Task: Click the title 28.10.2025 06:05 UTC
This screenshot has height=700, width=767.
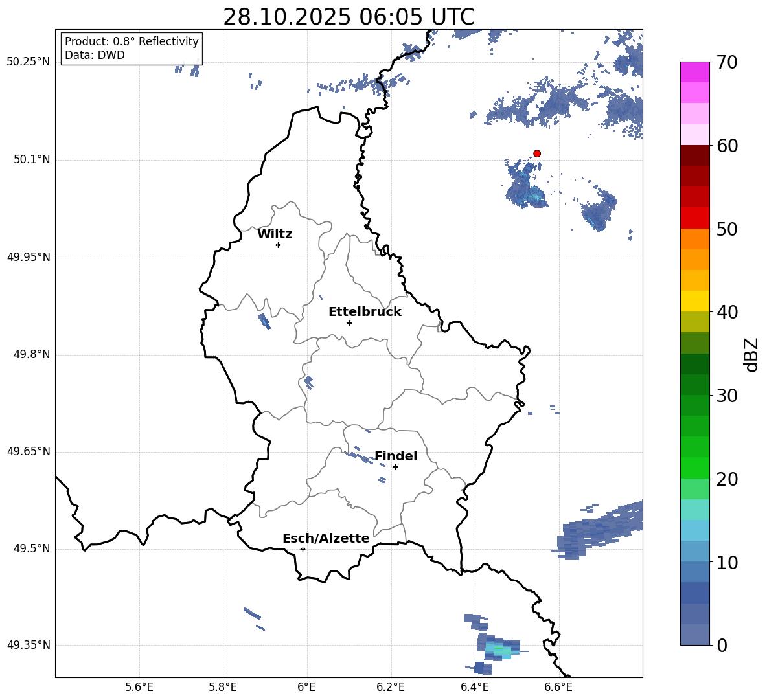Action: tap(349, 17)
